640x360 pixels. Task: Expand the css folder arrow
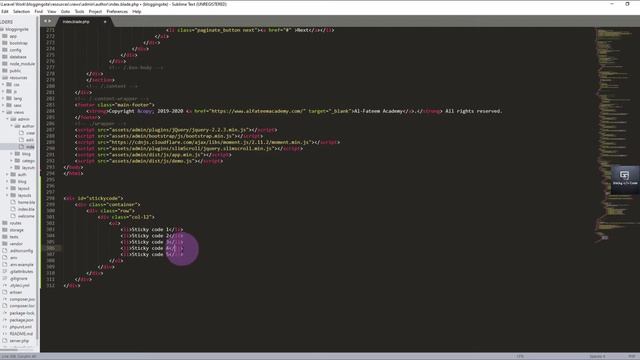3,85
